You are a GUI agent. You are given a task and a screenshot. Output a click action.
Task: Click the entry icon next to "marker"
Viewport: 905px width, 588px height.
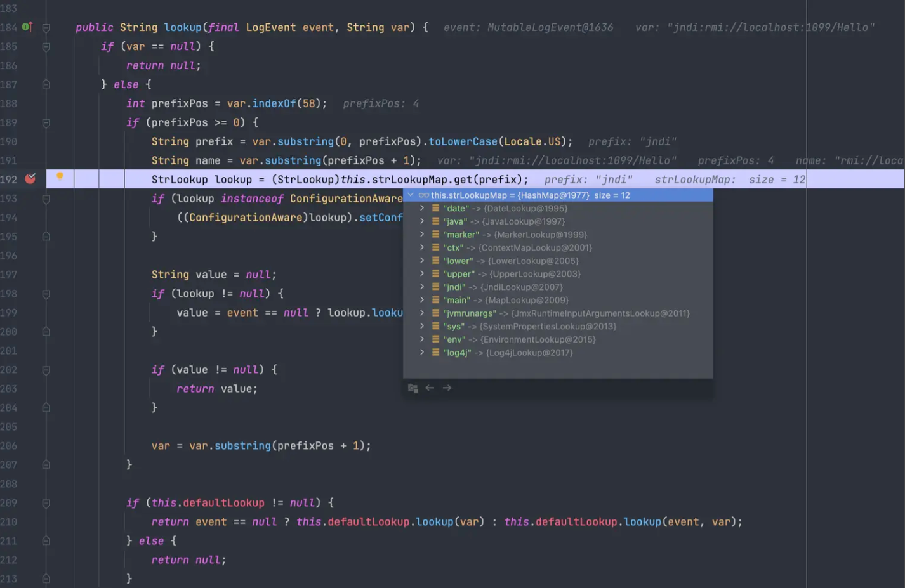click(x=436, y=234)
